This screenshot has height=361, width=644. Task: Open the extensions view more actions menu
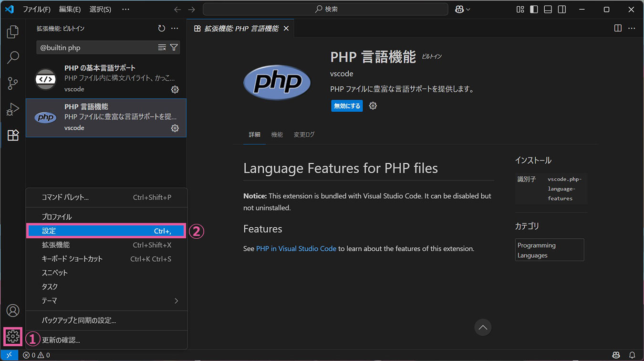click(x=175, y=29)
